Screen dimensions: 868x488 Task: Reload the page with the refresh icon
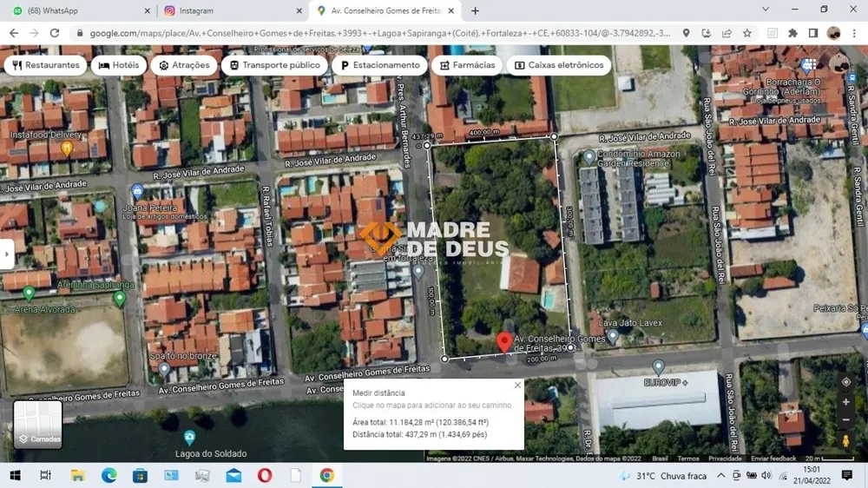pyautogui.click(x=54, y=33)
